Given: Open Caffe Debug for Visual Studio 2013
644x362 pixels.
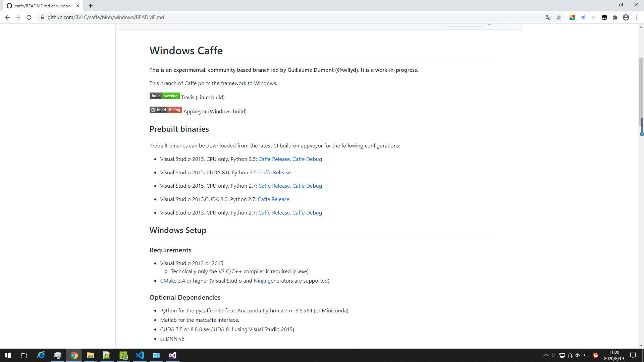Looking at the screenshot, I should pyautogui.click(x=307, y=213).
